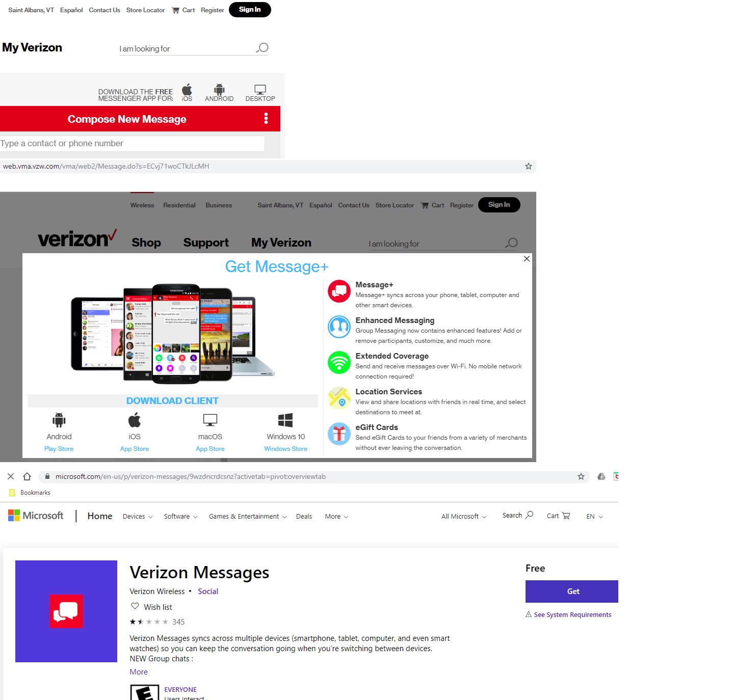Screen dimensions: 733x700
Task: Click the Get button for Verizon Messages
Action: pyautogui.click(x=572, y=591)
